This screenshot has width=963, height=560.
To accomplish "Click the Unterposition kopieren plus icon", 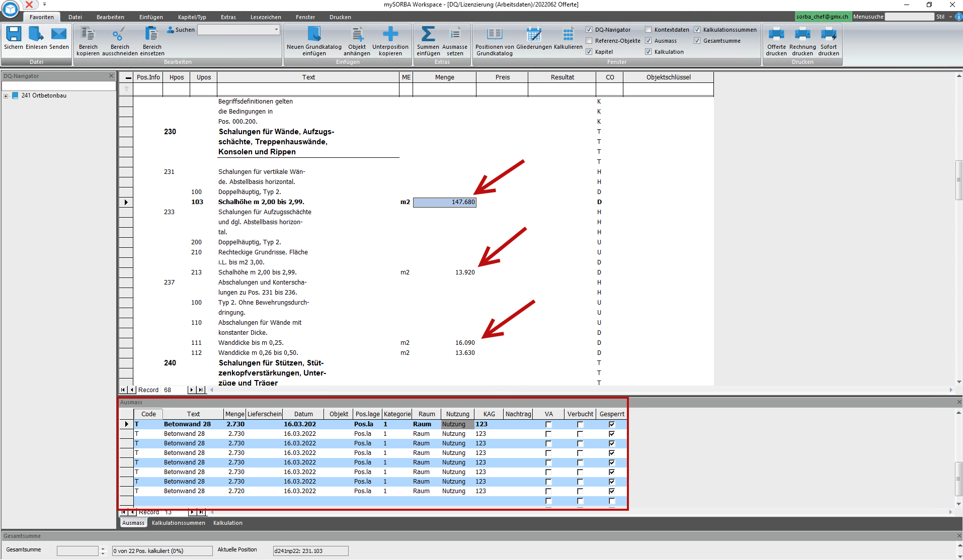I will click(390, 34).
